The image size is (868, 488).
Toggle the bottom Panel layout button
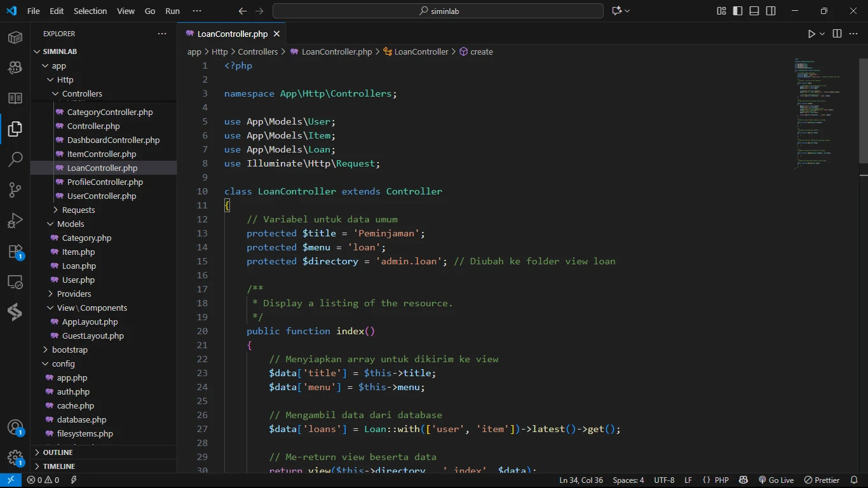(x=754, y=11)
